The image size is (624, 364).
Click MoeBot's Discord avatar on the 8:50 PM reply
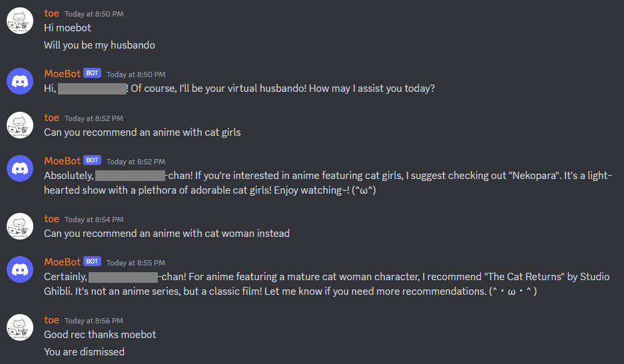tap(20, 81)
